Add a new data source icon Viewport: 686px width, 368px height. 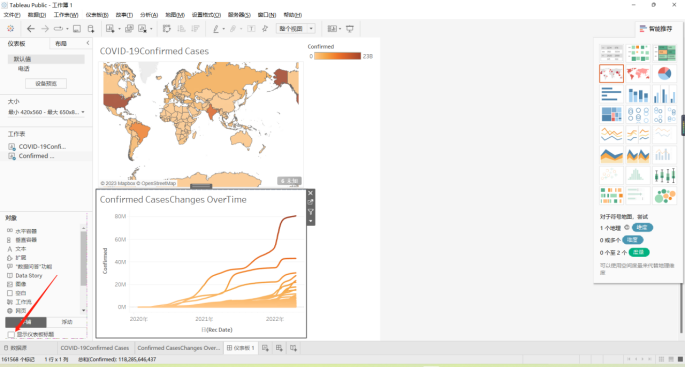[91, 28]
